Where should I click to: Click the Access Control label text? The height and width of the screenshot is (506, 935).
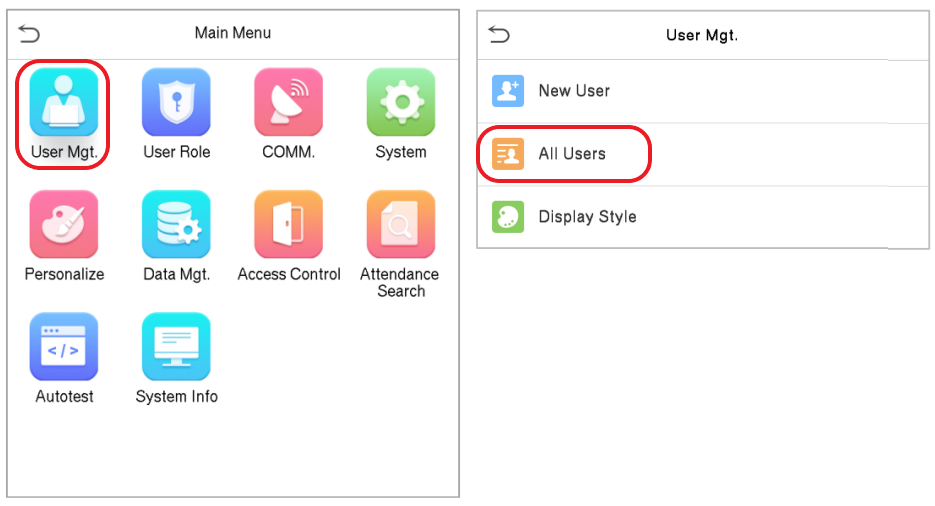coord(289,274)
